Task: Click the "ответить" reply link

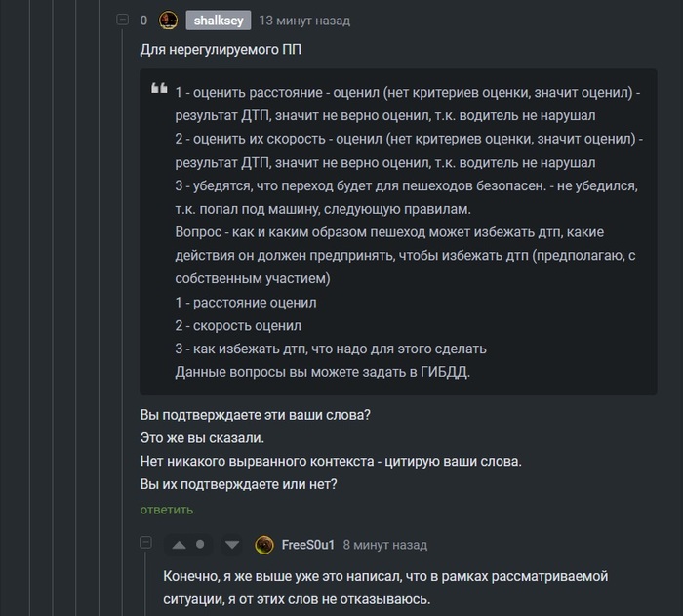Action: coord(166,510)
